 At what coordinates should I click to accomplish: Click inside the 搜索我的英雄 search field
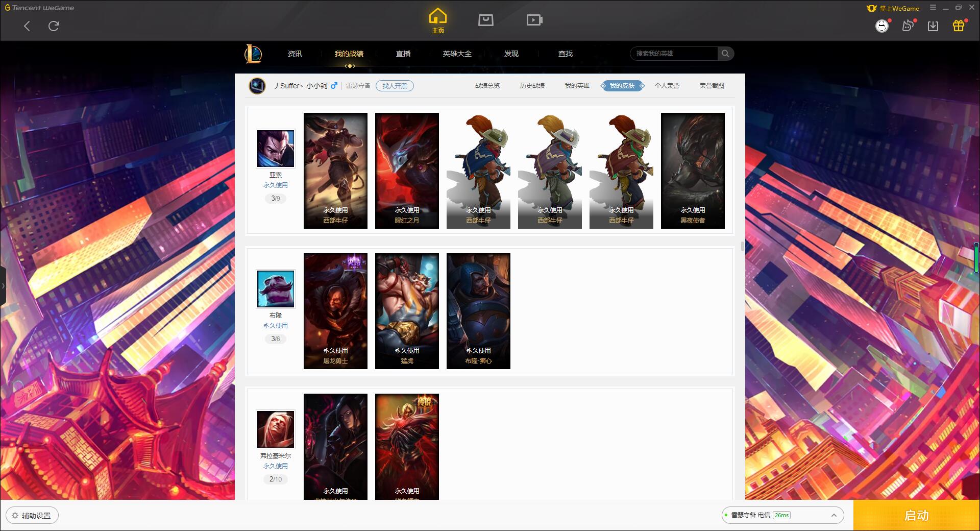[x=675, y=54]
